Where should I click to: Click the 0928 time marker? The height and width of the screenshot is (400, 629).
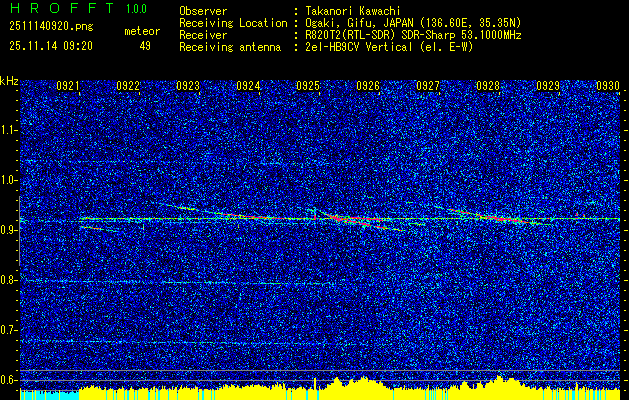click(488, 85)
